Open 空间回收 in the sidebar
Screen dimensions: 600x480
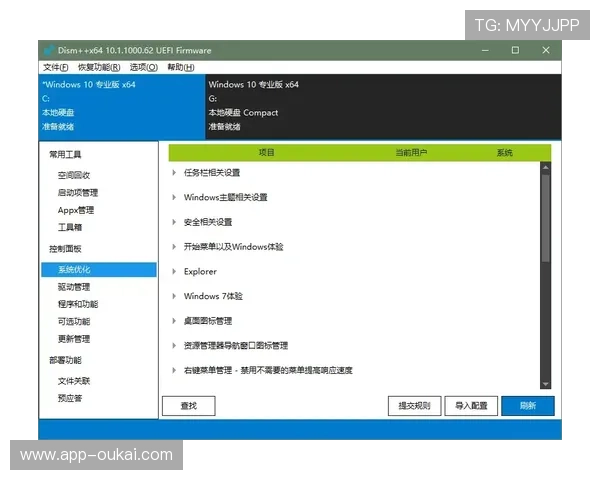(74, 175)
